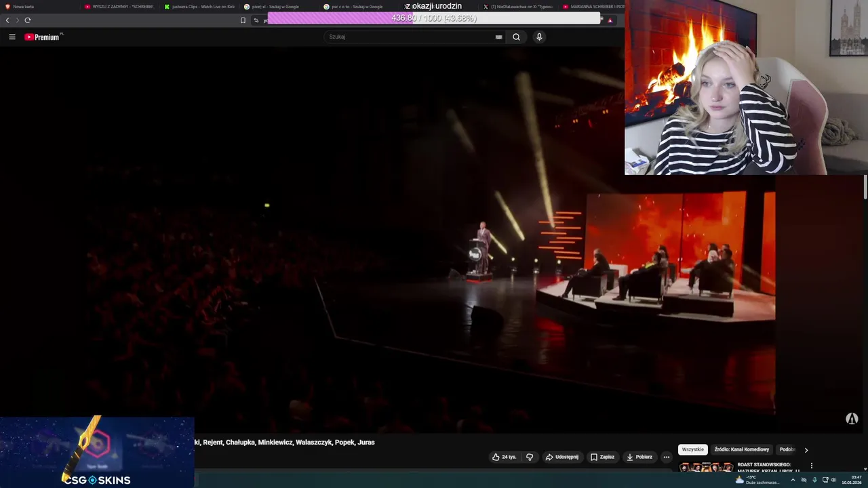Go back with the browser back arrow
Screen dimensions: 868x488
7,20
